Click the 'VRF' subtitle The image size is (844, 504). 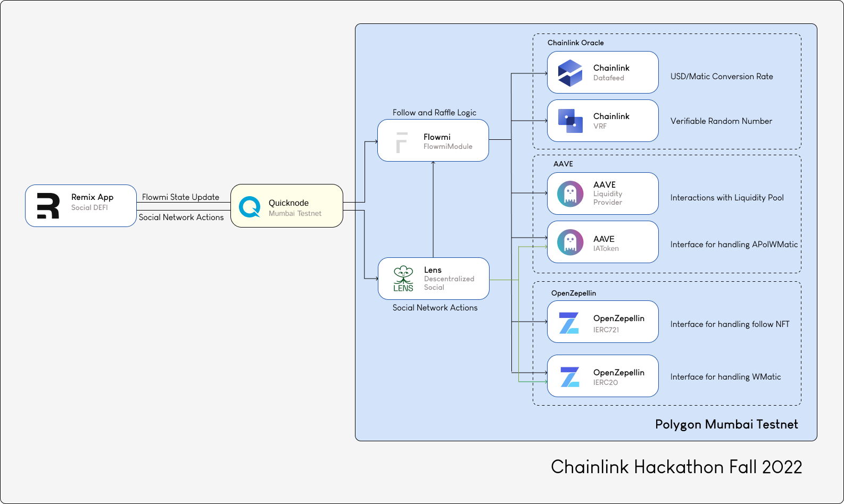click(600, 127)
